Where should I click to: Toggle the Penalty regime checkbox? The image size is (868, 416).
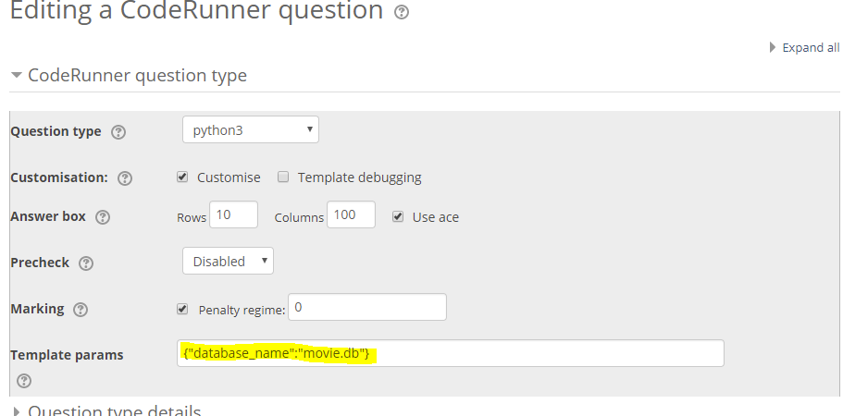coord(182,310)
